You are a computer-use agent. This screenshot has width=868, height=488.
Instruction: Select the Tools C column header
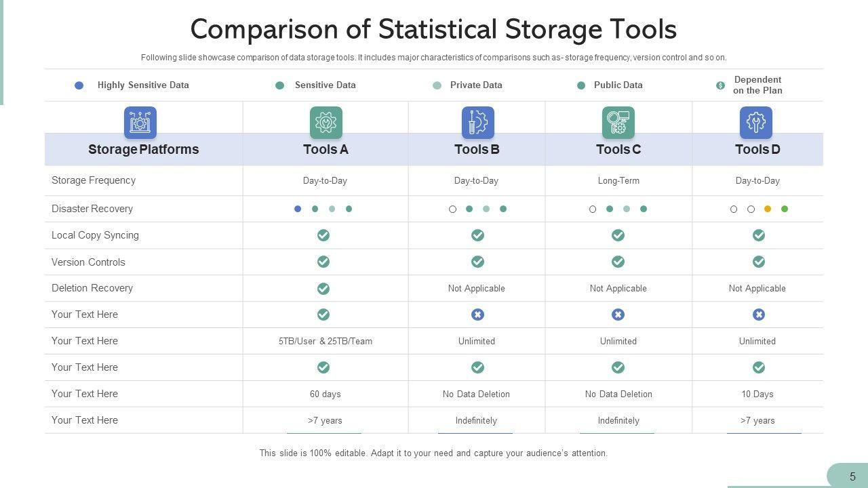[618, 150]
